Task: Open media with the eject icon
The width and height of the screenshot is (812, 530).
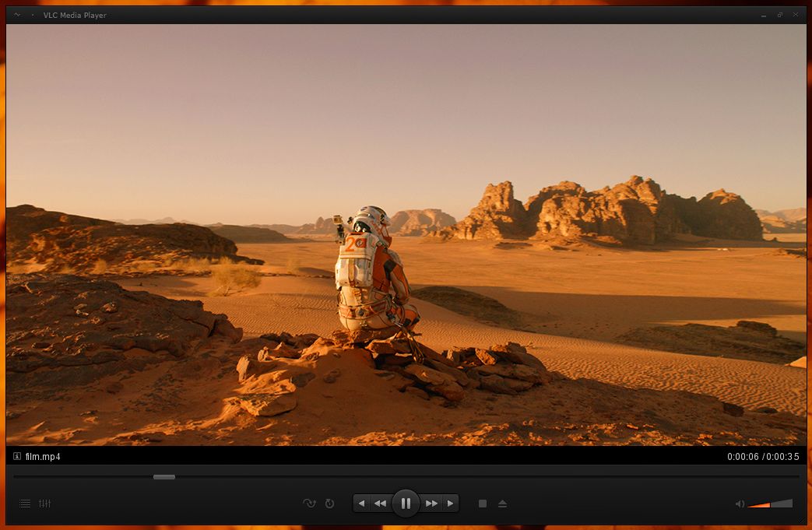Action: (502, 504)
